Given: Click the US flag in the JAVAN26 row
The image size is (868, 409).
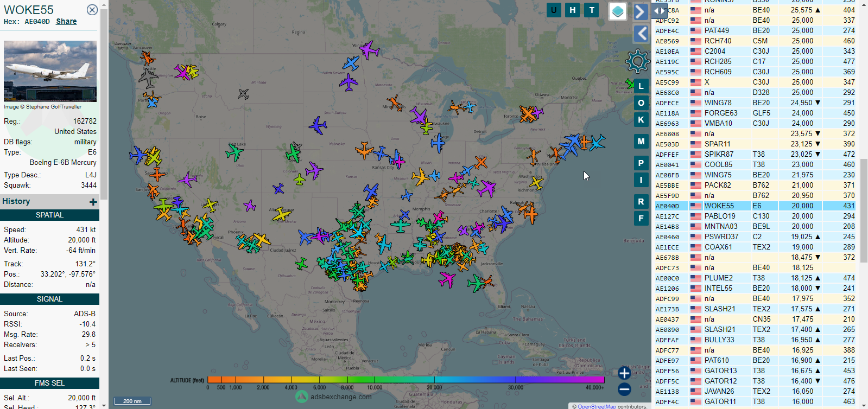Looking at the screenshot, I should click(x=695, y=392).
